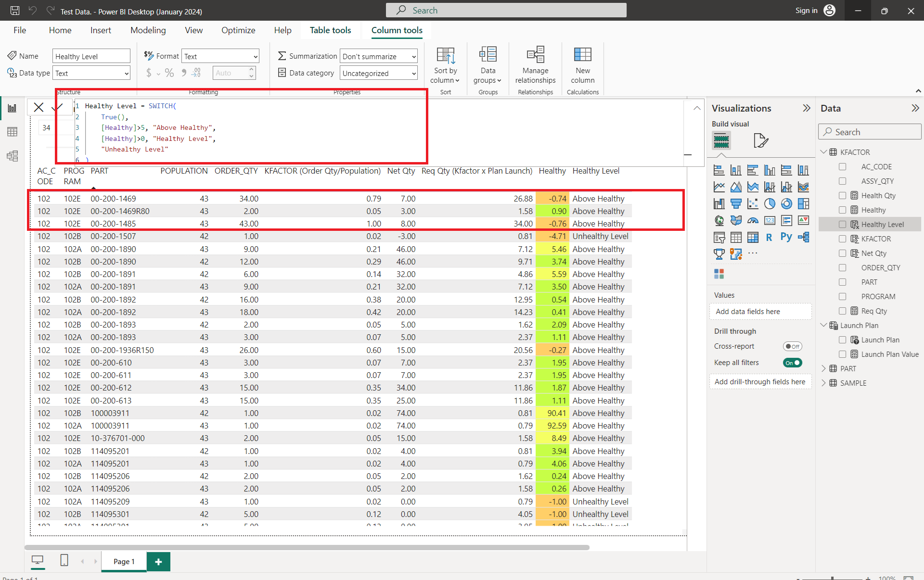Viewport: 924px width, 580px height.
Task: Cancel formula edit with the X icon
Action: pyautogui.click(x=38, y=107)
